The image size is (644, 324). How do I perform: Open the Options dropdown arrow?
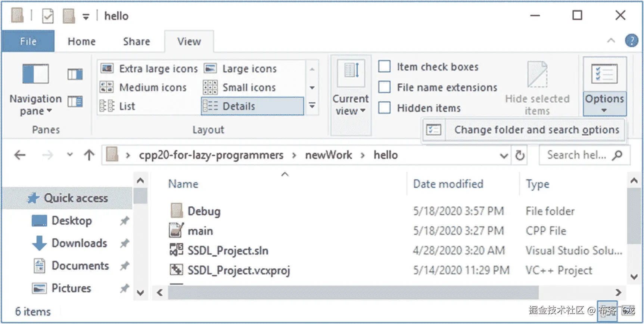[x=604, y=104]
